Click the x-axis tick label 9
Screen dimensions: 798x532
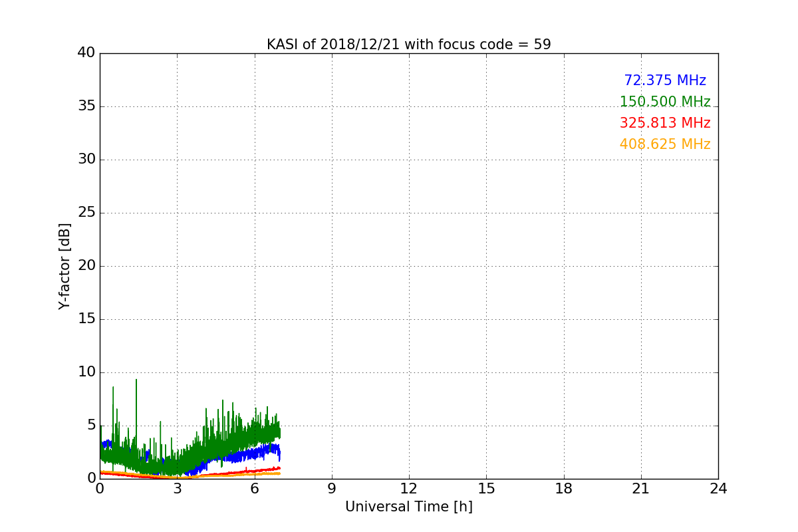point(332,489)
